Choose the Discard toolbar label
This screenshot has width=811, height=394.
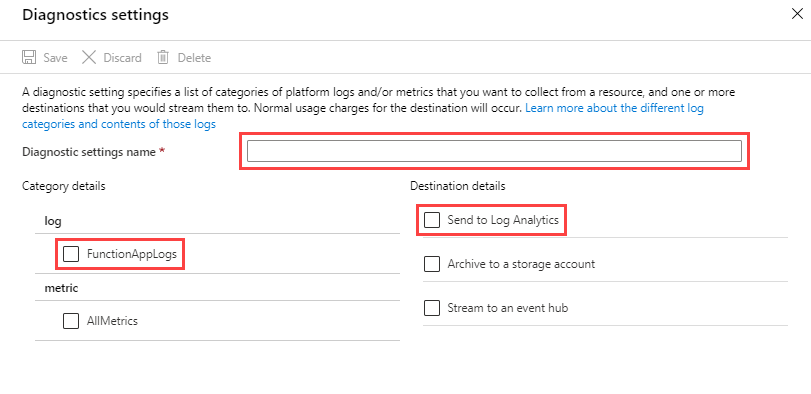(x=123, y=58)
